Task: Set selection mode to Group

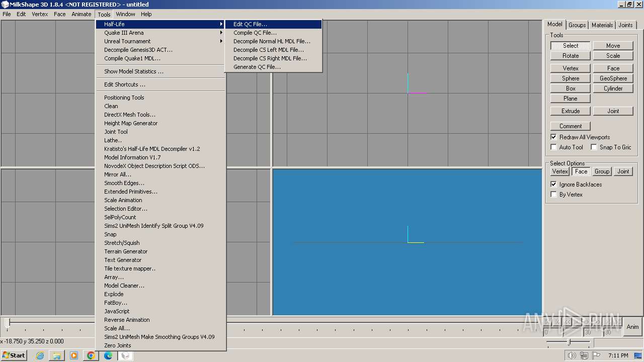Action: pyautogui.click(x=602, y=171)
